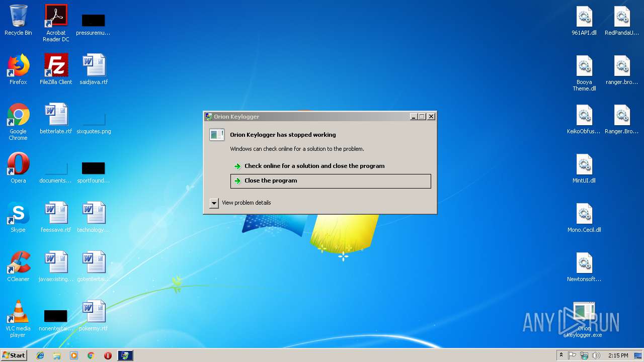Screen dimensions: 644x362
Task: Open the Start menu
Action: pyautogui.click(x=14, y=355)
